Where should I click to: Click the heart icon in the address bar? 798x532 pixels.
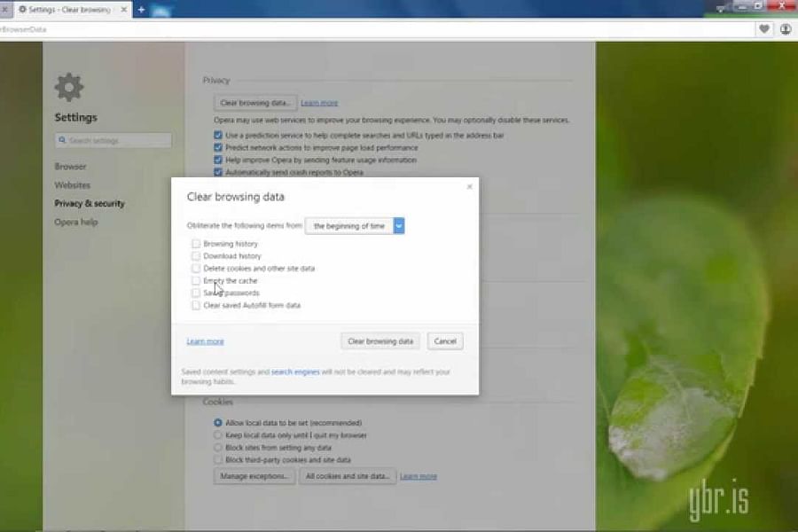pos(763,29)
